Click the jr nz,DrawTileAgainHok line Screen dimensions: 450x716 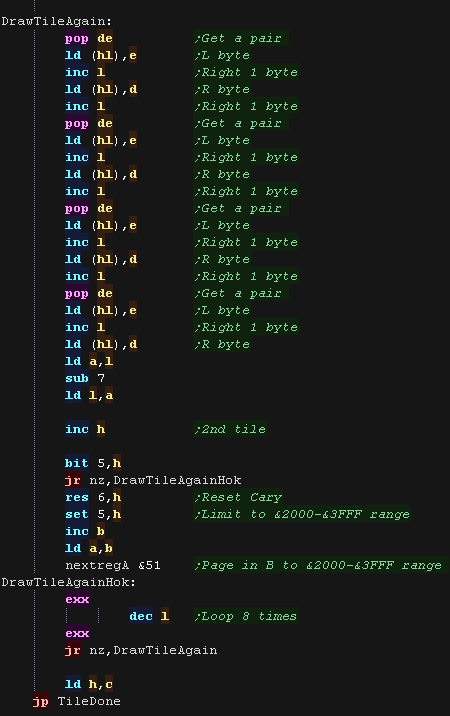tap(153, 480)
